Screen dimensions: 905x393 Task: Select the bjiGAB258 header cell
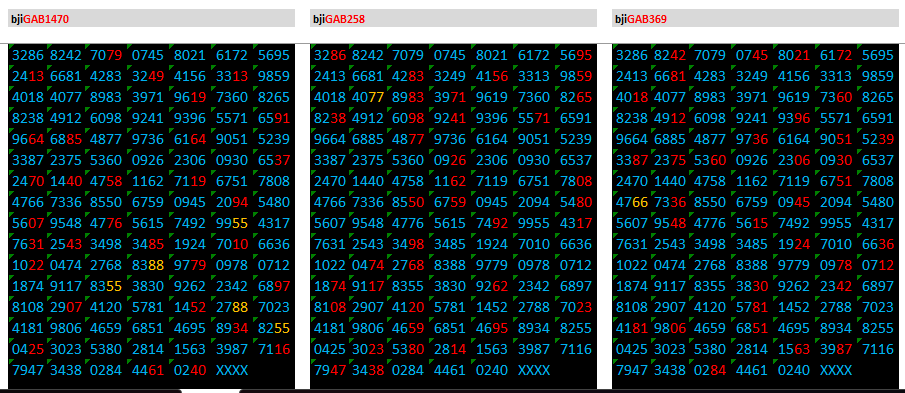pos(453,18)
